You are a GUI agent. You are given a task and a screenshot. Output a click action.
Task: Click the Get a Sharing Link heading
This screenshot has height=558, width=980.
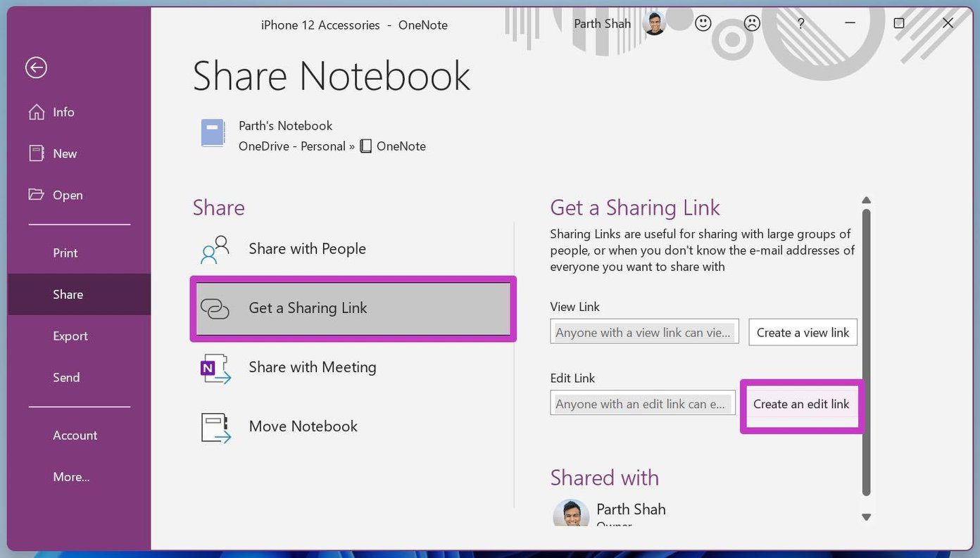pos(635,208)
